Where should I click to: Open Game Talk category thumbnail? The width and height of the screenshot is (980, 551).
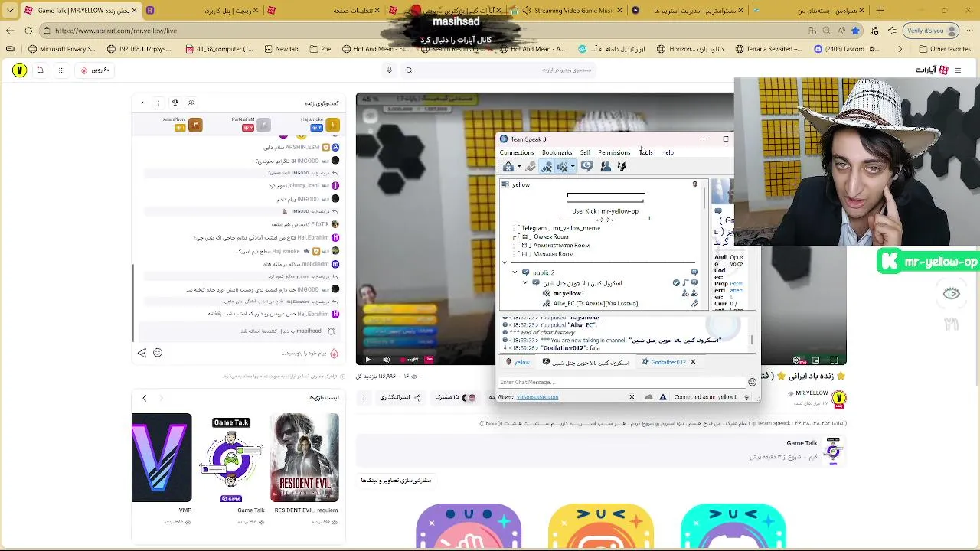tap(231, 458)
